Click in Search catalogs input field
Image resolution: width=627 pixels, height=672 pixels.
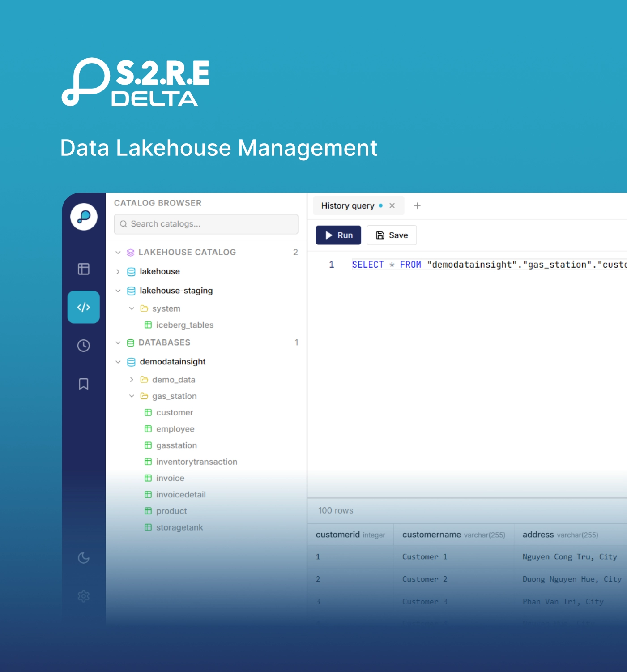point(206,224)
